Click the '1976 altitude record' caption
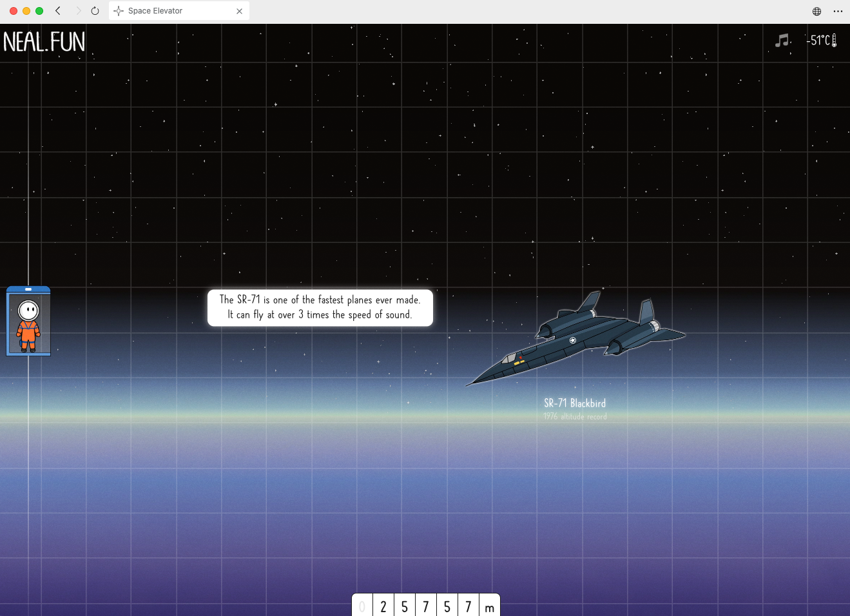 point(575,417)
